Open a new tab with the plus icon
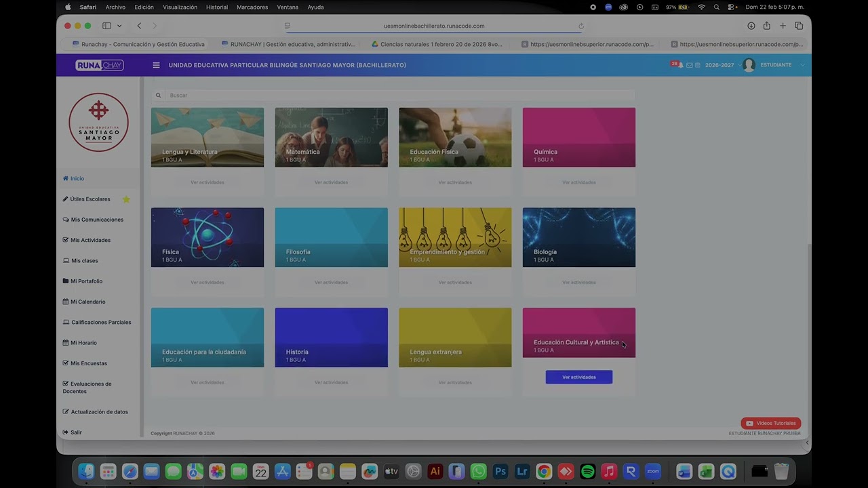 (x=783, y=26)
